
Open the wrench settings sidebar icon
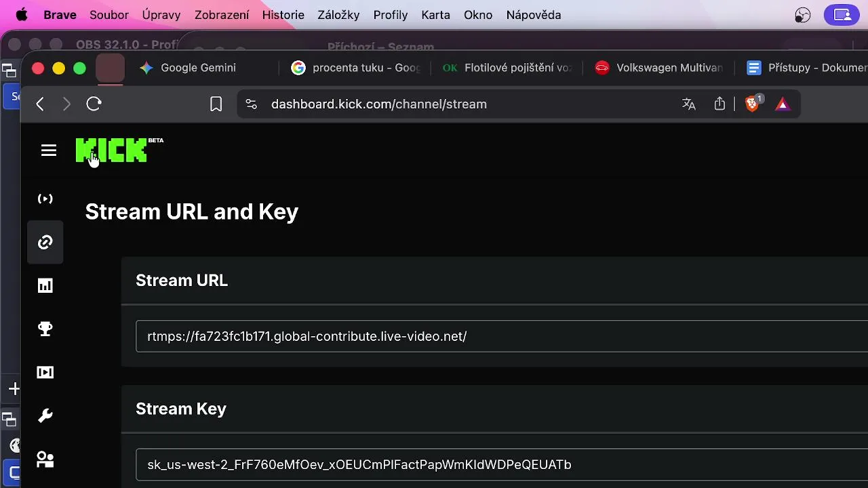click(45, 415)
